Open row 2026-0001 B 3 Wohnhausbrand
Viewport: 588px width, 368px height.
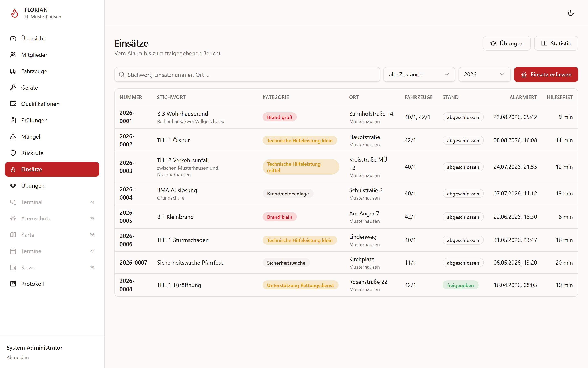pos(346,117)
